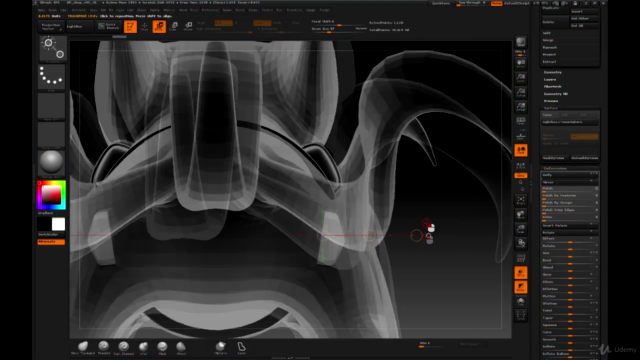Select the Rotate transpose icon in top toolbar
The width and height of the screenshot is (640, 360).
(188, 27)
